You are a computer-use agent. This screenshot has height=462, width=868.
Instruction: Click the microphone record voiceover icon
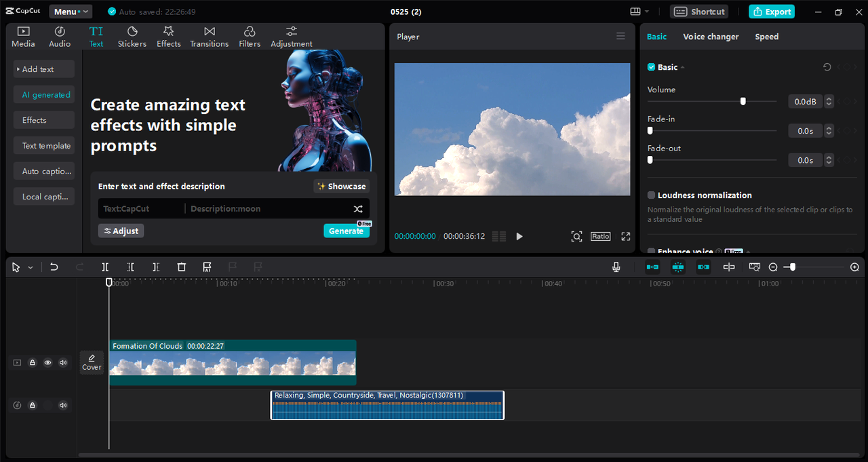(x=616, y=267)
